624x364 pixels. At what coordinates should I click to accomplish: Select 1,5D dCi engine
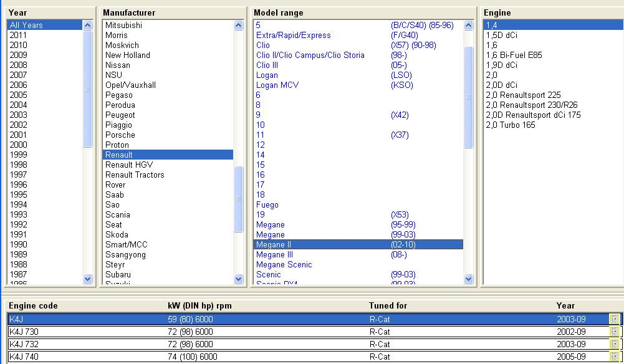[501, 35]
